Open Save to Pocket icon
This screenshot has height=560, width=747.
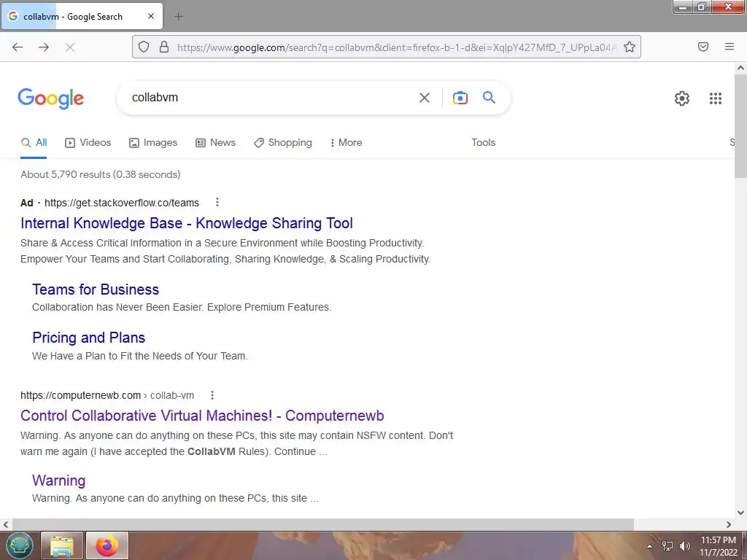pos(703,47)
